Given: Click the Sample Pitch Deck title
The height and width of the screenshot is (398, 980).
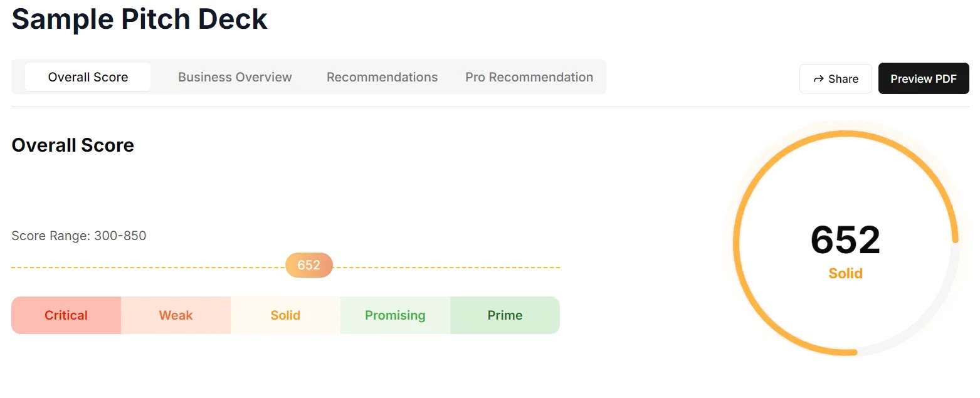Looking at the screenshot, I should pos(139,19).
